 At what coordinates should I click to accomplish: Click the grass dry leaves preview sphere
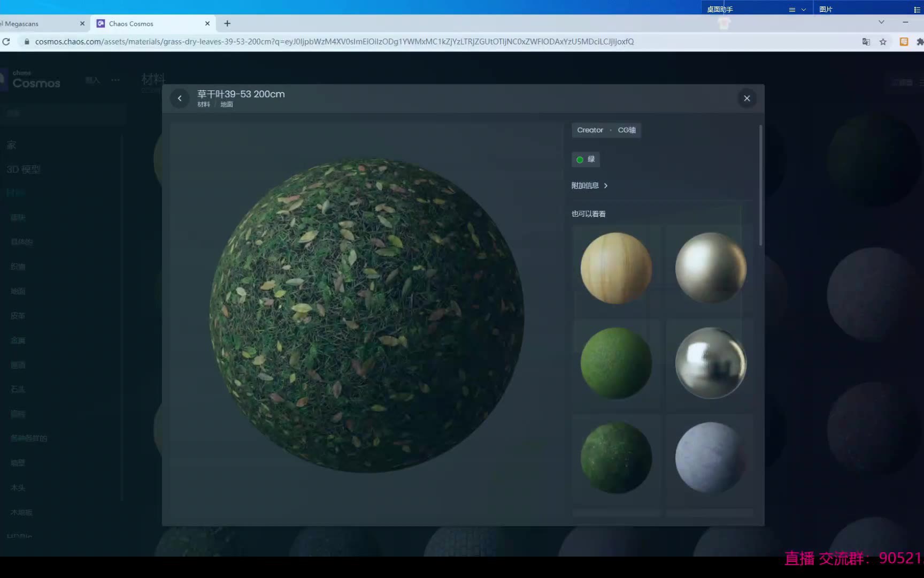[x=366, y=315]
